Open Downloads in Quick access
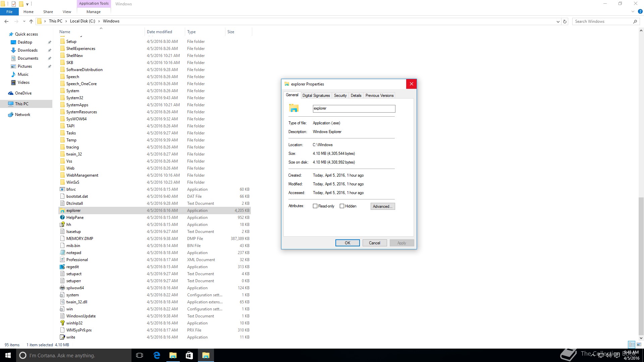This screenshot has height=362, width=644. coord(28,50)
